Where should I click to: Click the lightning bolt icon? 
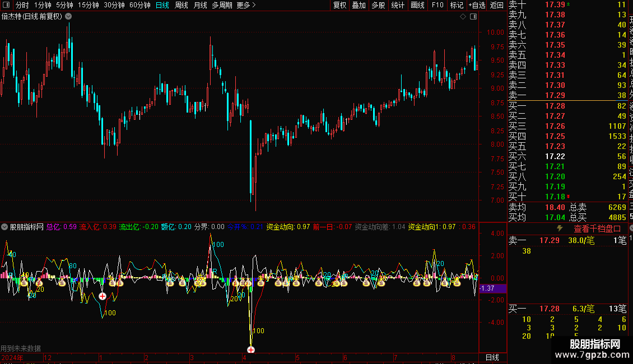(x=560, y=228)
